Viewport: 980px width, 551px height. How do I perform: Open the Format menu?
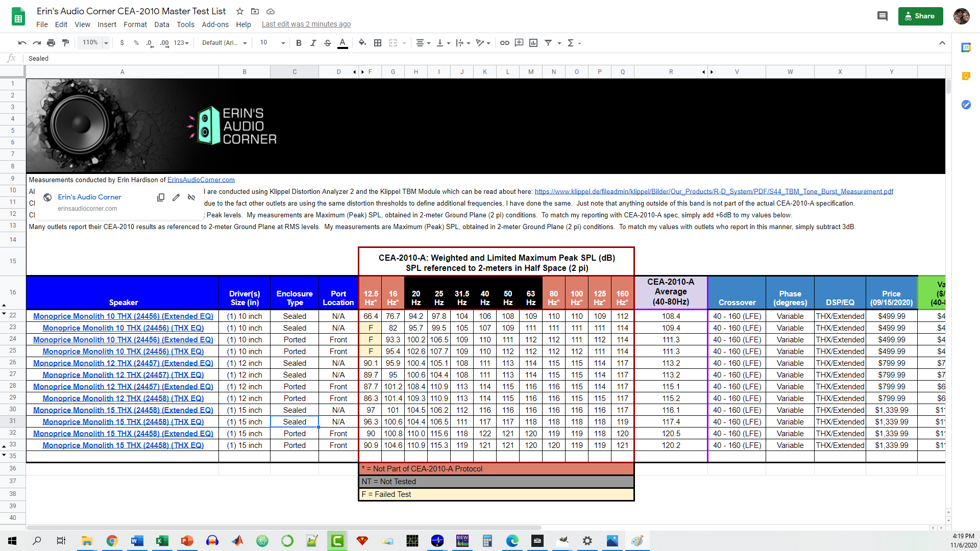(x=135, y=24)
